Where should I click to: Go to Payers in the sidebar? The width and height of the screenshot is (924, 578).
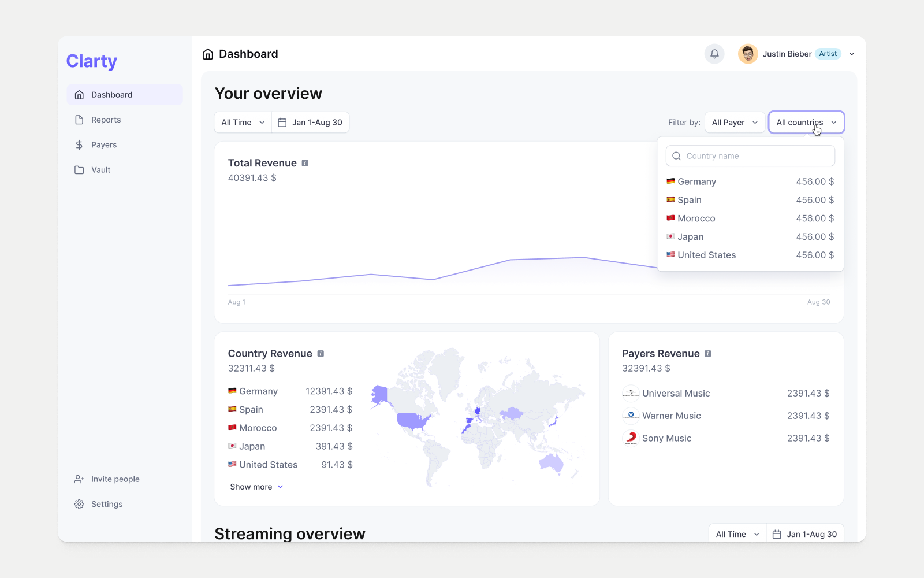[x=125, y=144]
